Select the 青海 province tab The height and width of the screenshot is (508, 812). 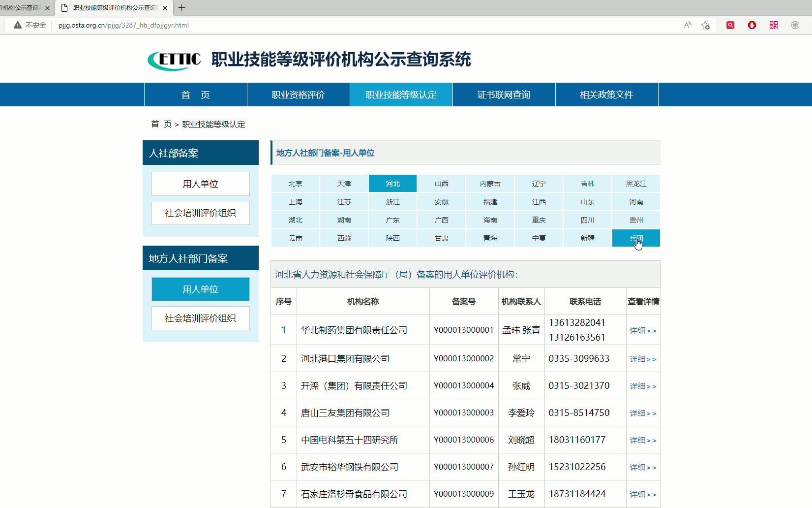point(490,238)
